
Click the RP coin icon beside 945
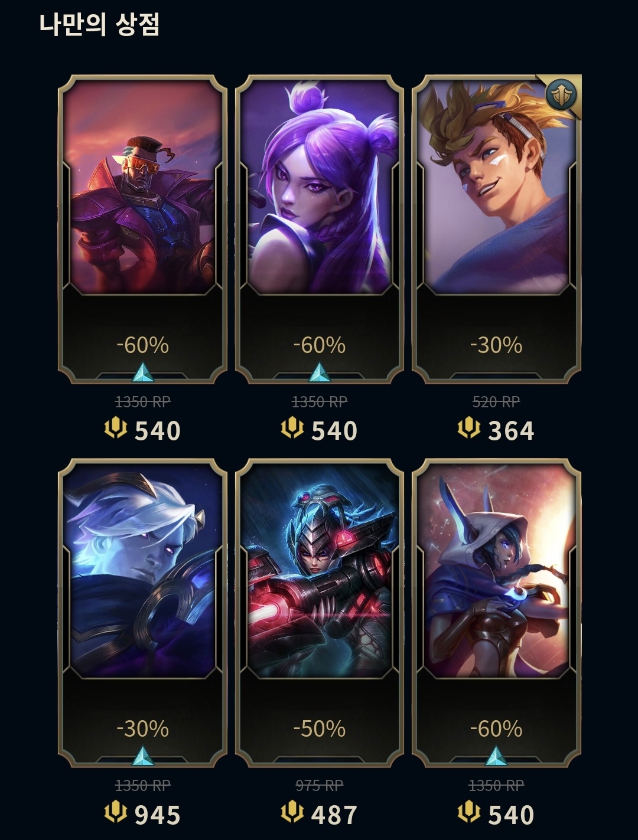point(116,813)
